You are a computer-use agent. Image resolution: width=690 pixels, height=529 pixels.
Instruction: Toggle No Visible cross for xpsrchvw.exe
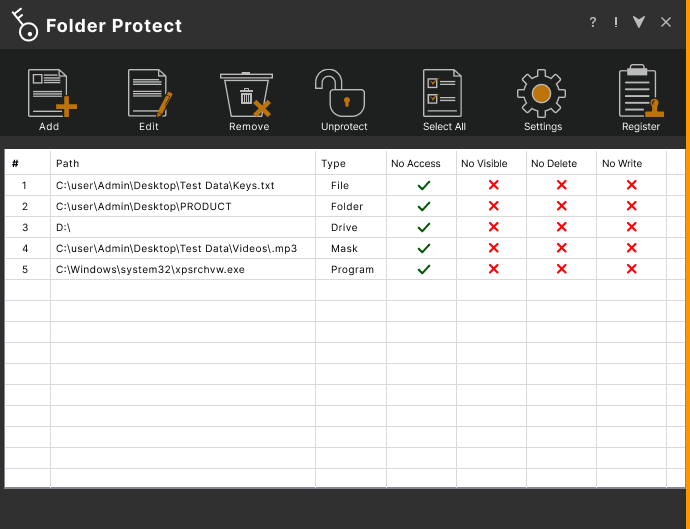pyautogui.click(x=494, y=269)
